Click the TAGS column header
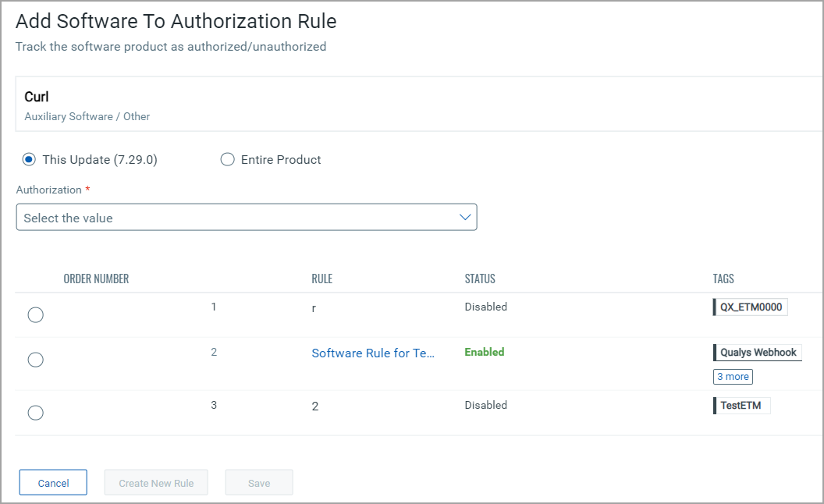824x504 pixels. coord(723,279)
